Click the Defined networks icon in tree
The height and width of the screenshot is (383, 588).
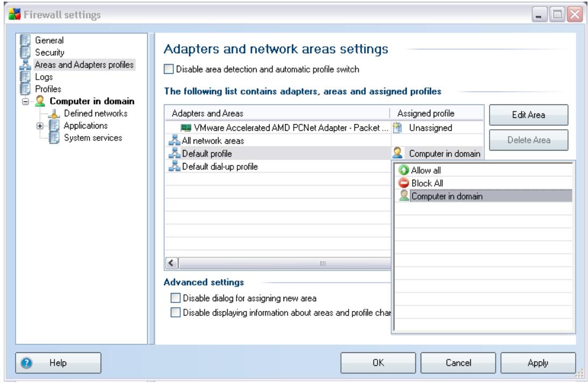[x=54, y=114]
